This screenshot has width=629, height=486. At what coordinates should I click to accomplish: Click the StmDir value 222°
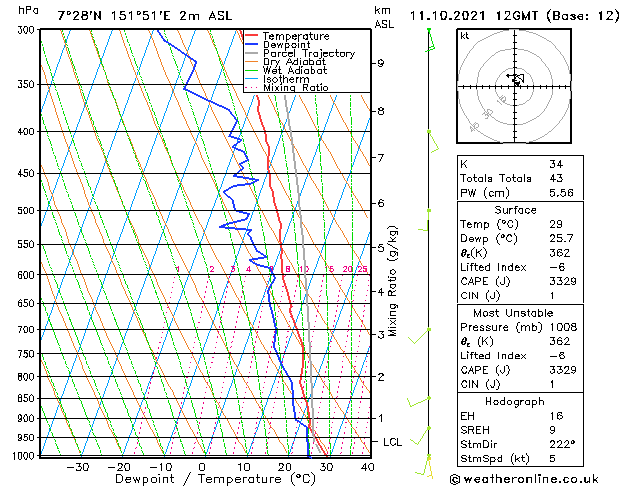point(562,444)
